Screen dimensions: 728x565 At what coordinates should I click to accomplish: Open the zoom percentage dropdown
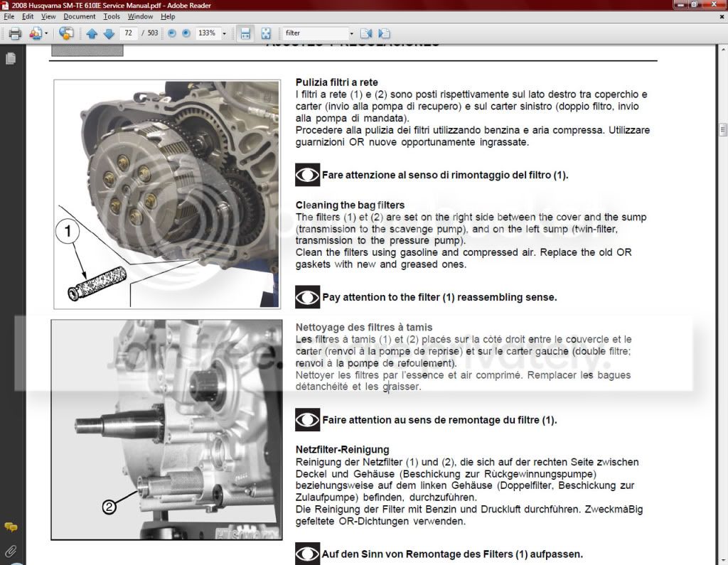point(225,33)
